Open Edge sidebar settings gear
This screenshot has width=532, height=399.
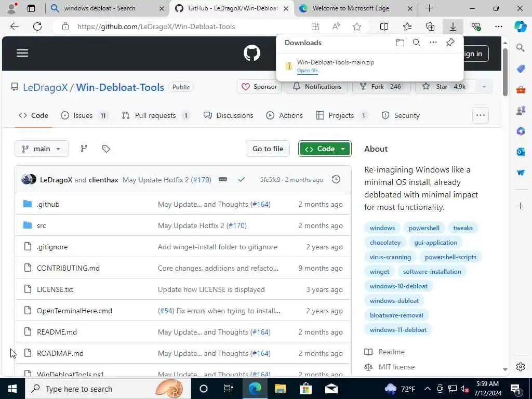(x=521, y=367)
